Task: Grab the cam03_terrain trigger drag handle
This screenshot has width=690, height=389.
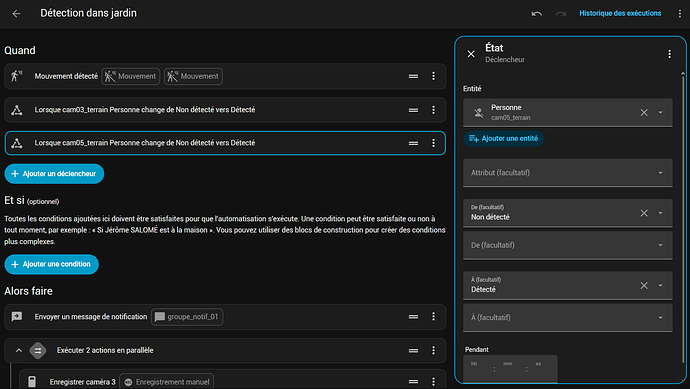Action: coord(413,110)
